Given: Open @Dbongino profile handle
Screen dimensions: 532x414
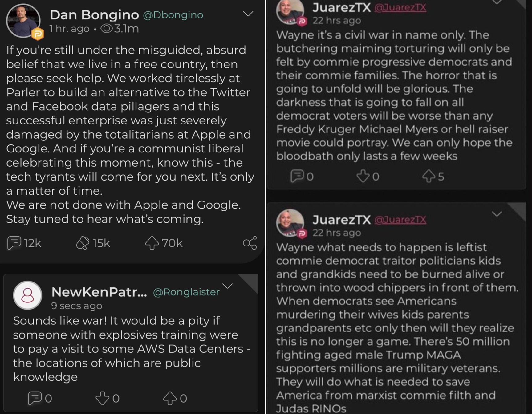Looking at the screenshot, I should (173, 15).
